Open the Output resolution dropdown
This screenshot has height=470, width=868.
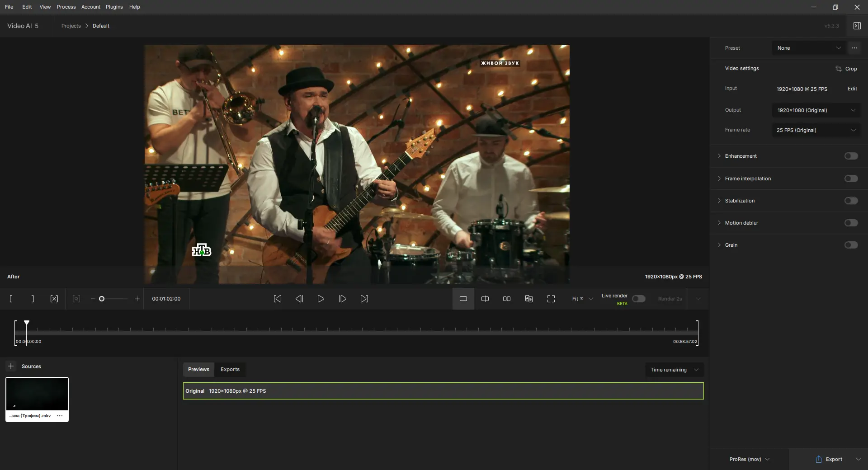(x=816, y=110)
